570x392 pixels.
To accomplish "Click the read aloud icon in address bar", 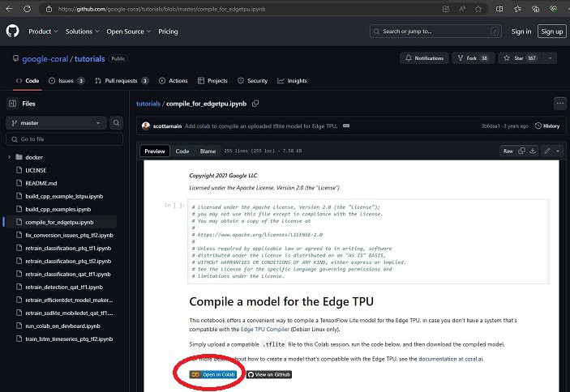I will [462, 9].
